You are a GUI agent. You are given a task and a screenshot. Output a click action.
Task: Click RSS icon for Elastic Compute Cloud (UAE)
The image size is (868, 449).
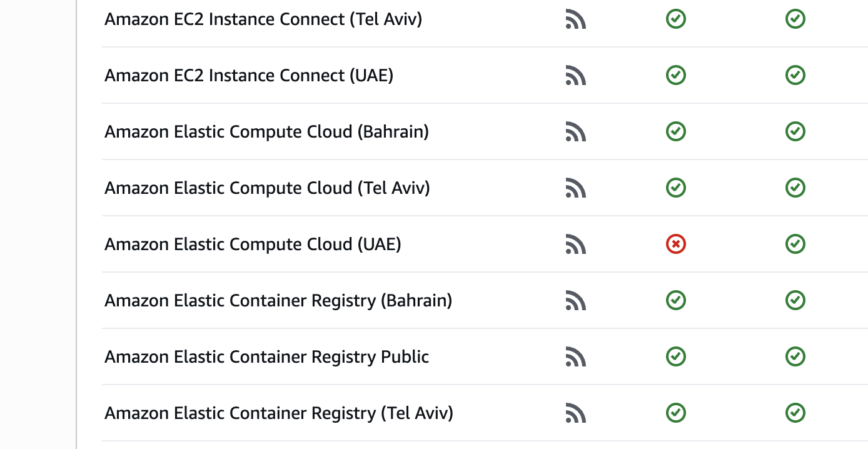[575, 245]
